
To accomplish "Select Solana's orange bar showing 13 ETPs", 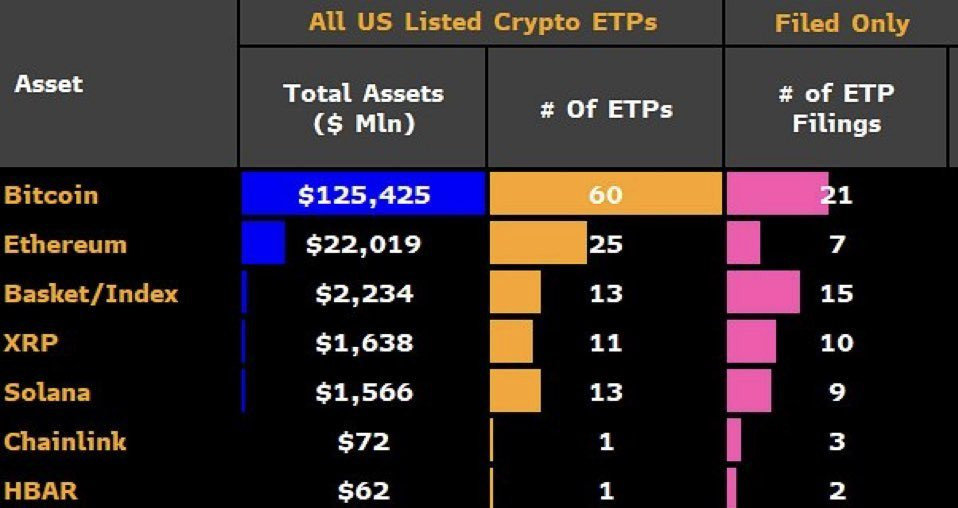I will pos(515,390).
